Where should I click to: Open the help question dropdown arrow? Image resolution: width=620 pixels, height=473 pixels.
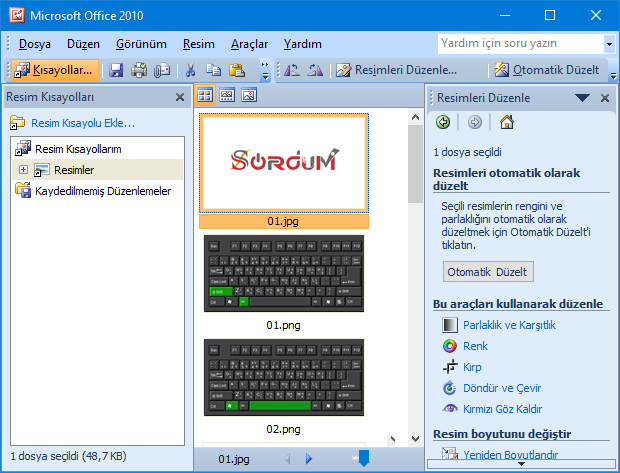pos(609,44)
